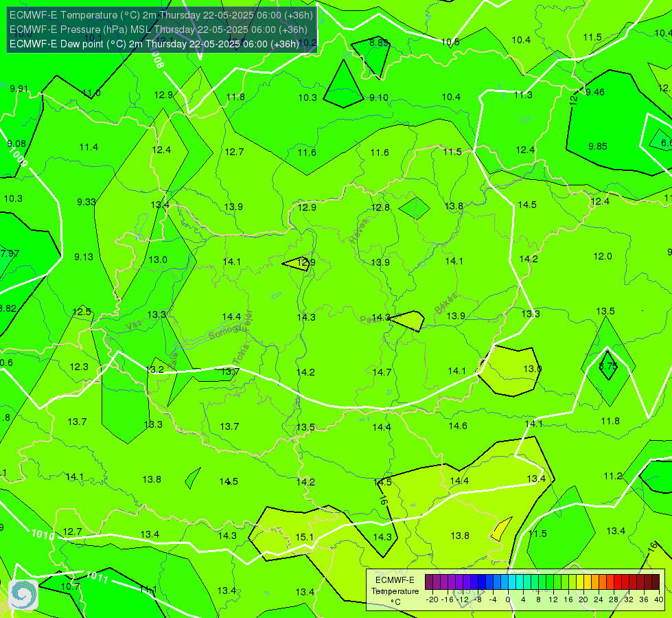Click the darkest red 40°C swatch in the legend

click(x=656, y=582)
